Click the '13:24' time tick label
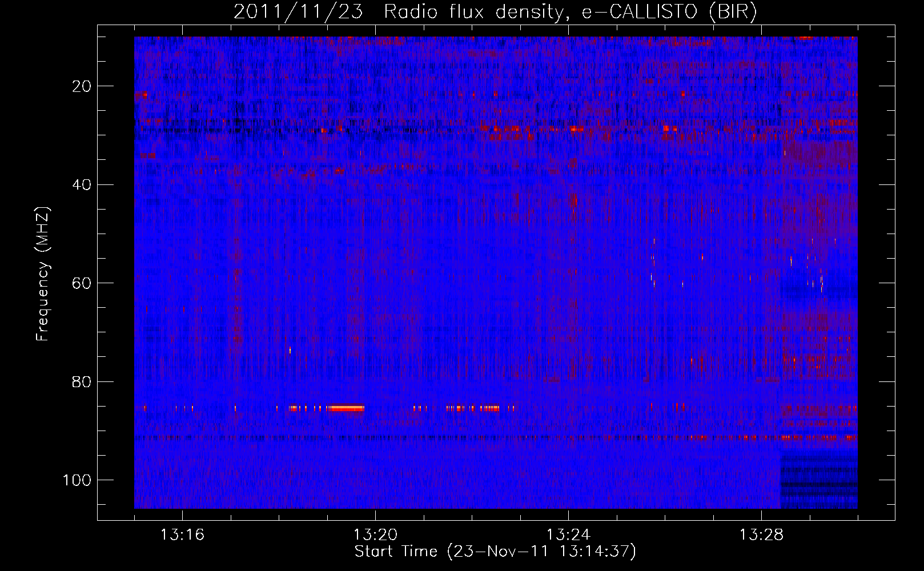 click(568, 535)
